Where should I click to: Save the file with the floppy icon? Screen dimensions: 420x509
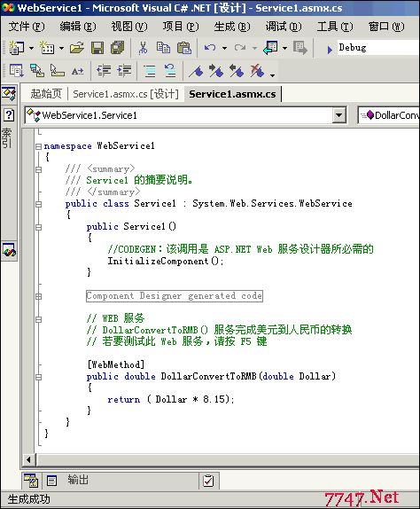point(97,48)
